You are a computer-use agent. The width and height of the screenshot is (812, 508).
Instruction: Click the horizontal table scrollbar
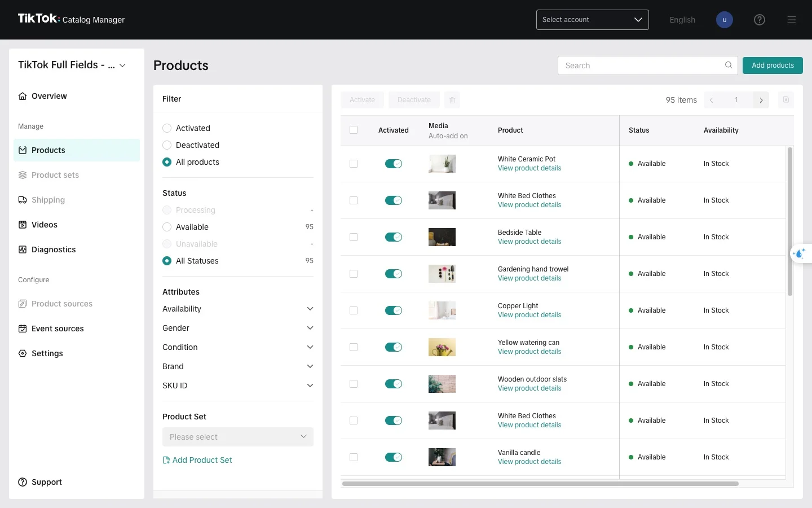click(540, 484)
